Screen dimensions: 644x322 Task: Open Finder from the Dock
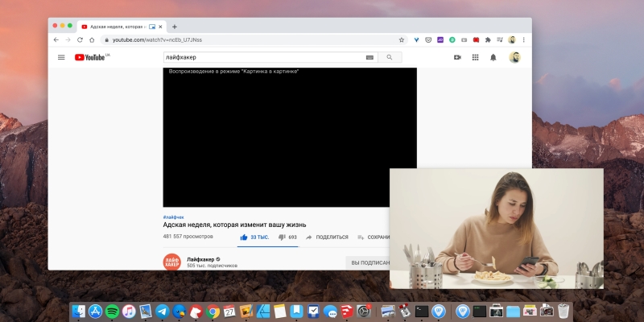[78, 311]
